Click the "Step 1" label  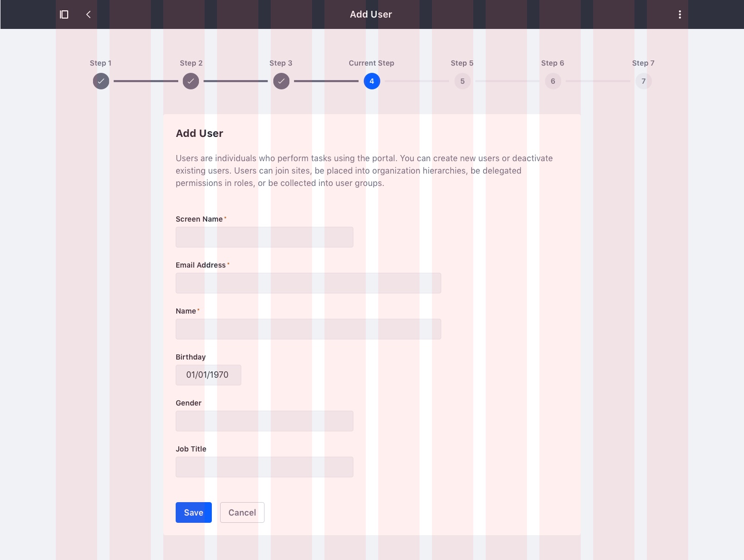tap(101, 63)
